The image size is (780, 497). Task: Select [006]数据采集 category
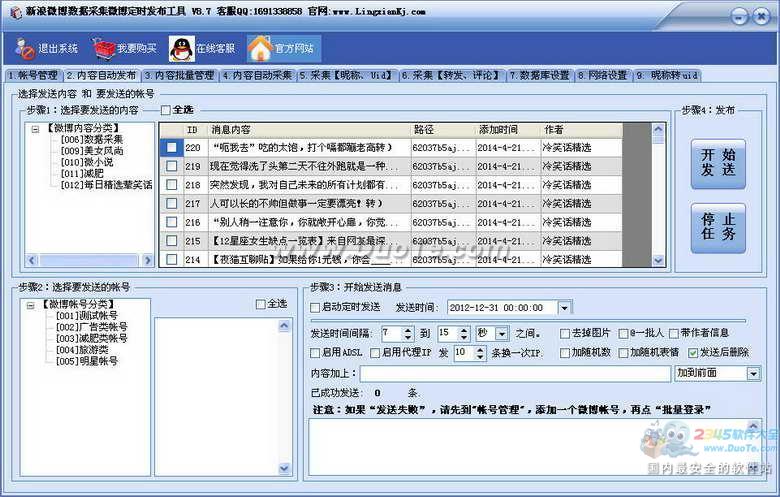coord(92,139)
